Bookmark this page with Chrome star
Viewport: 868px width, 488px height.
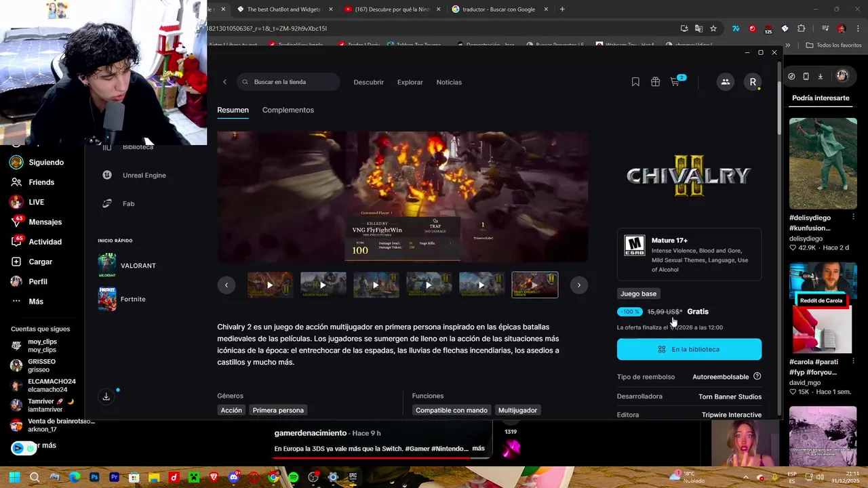pos(713,28)
